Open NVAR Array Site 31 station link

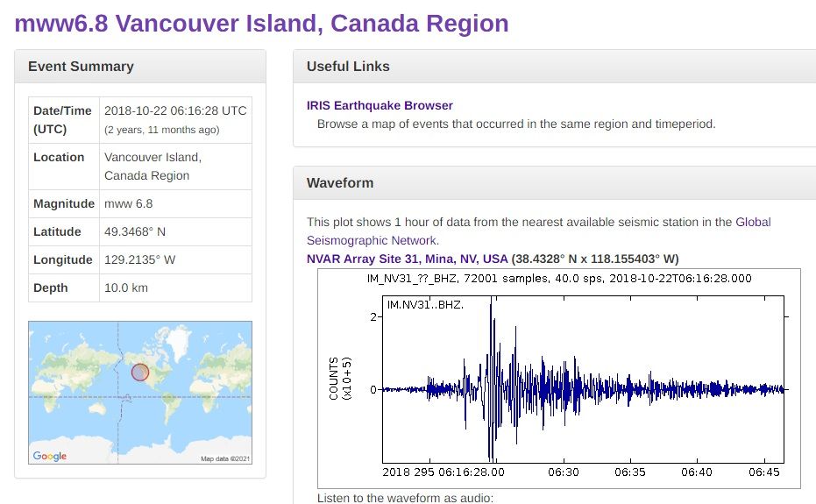[407, 259]
